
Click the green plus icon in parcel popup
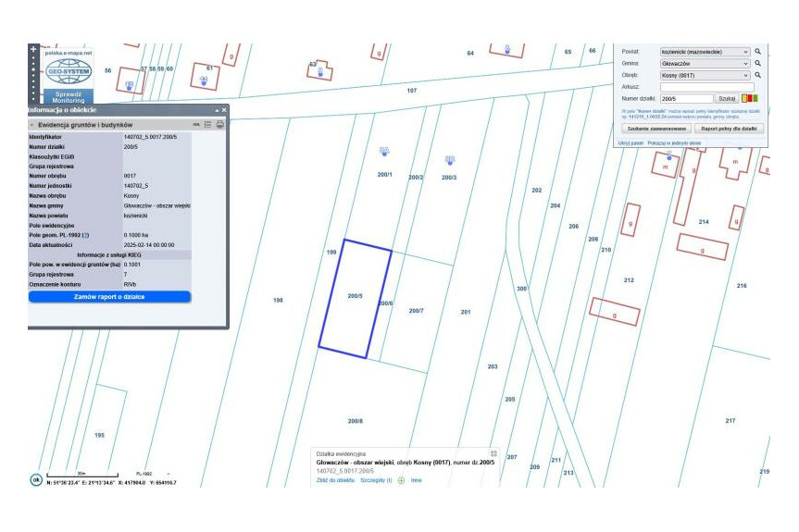click(x=401, y=481)
